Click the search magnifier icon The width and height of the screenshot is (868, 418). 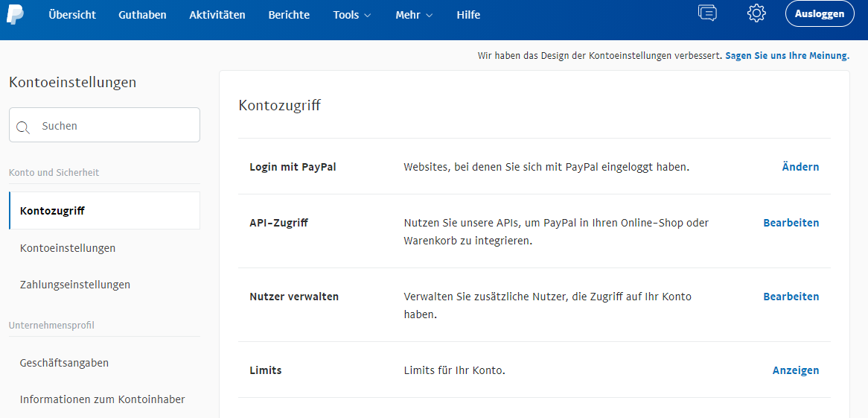[22, 127]
